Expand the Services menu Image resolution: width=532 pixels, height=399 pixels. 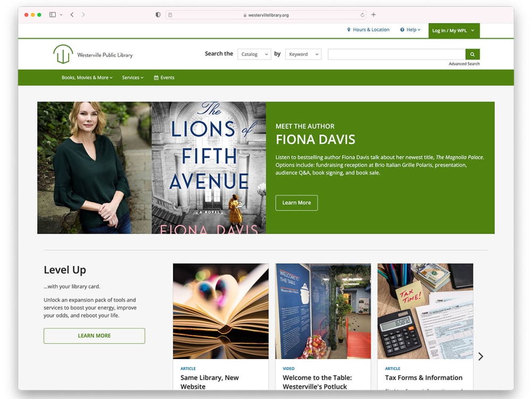tap(132, 78)
